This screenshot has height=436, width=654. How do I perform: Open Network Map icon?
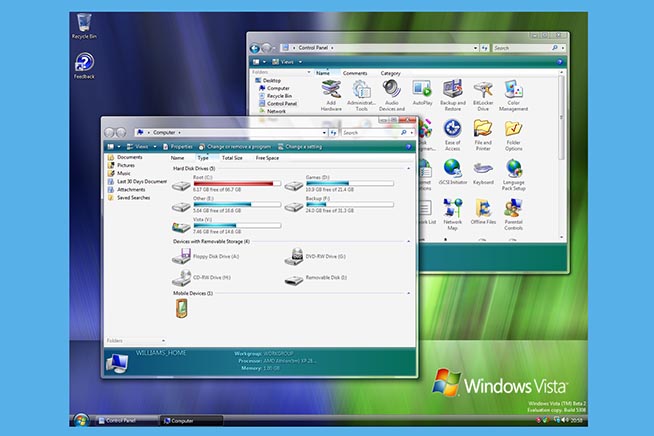pos(453,214)
